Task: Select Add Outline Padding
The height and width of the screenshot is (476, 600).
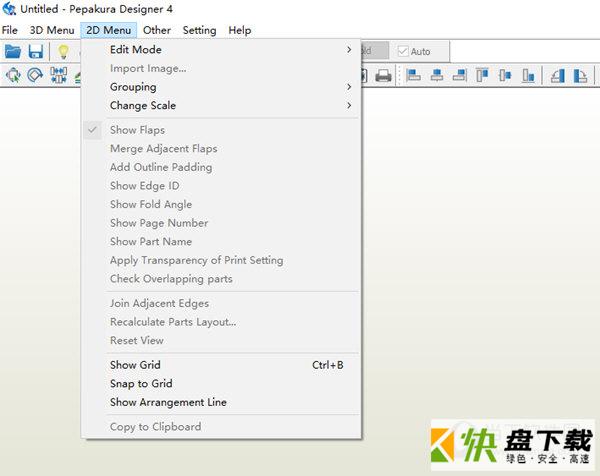Action: point(221,167)
